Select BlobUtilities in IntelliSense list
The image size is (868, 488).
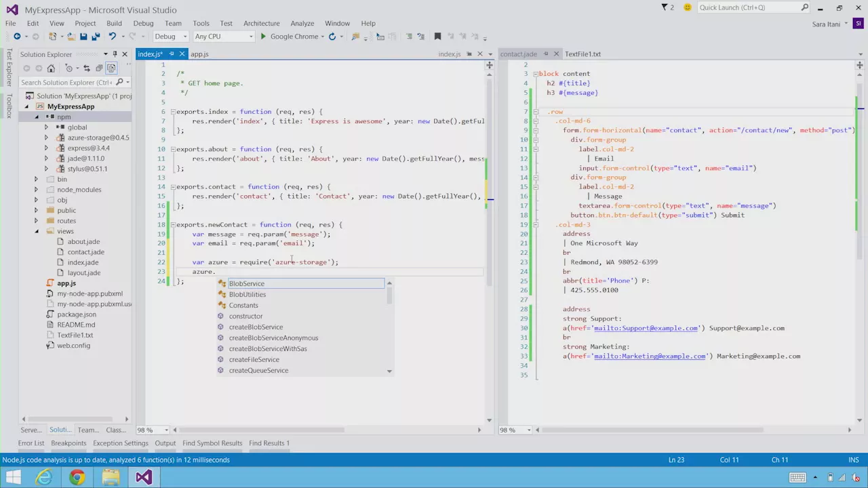(248, 295)
